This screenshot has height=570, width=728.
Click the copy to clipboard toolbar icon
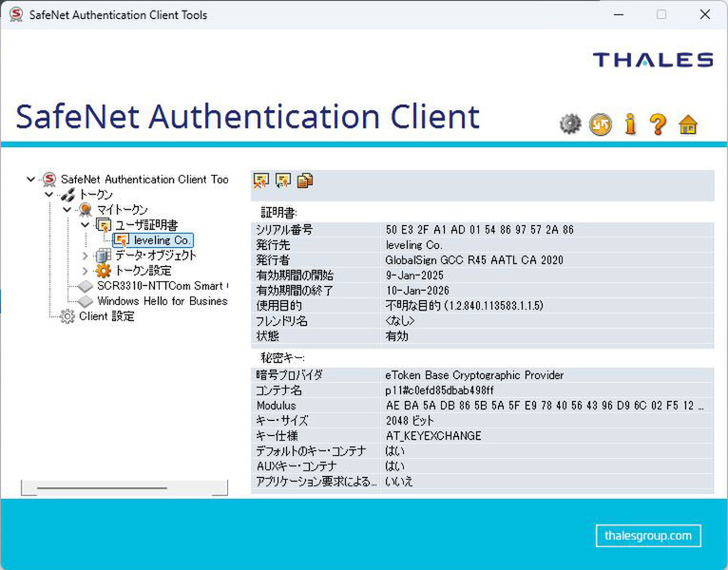[x=304, y=180]
